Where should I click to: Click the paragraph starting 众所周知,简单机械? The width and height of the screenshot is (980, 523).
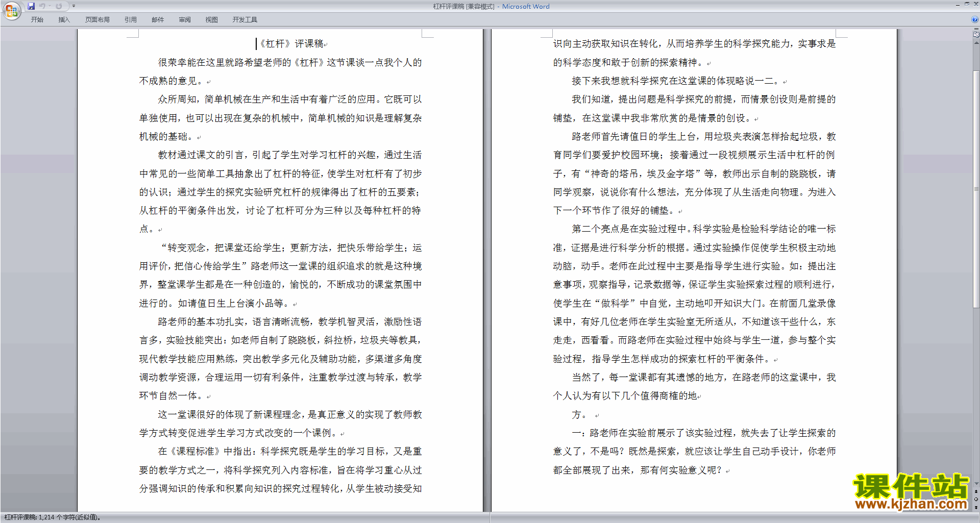click(281, 118)
